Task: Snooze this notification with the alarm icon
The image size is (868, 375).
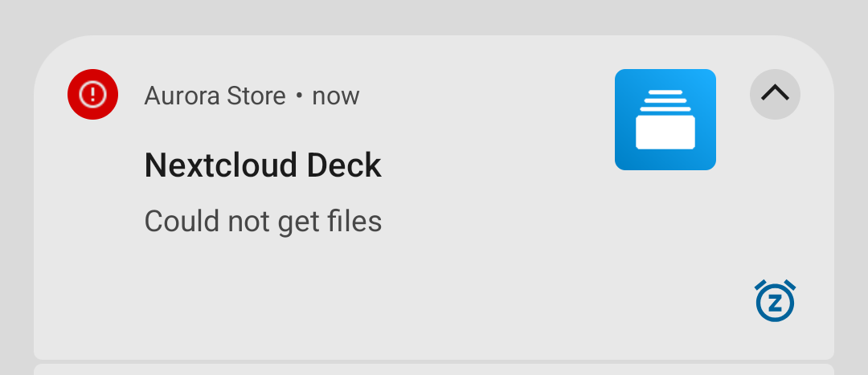Action: [775, 302]
